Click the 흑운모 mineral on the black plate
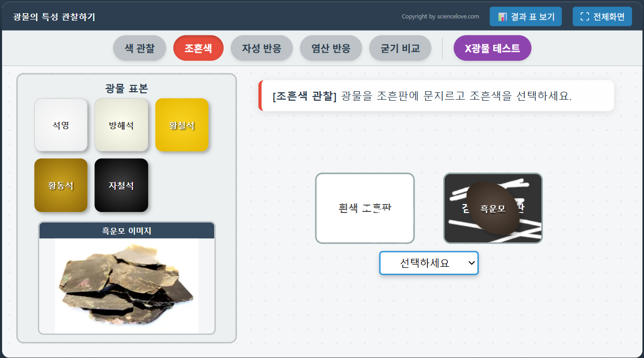This screenshot has width=644, height=358. point(493,208)
